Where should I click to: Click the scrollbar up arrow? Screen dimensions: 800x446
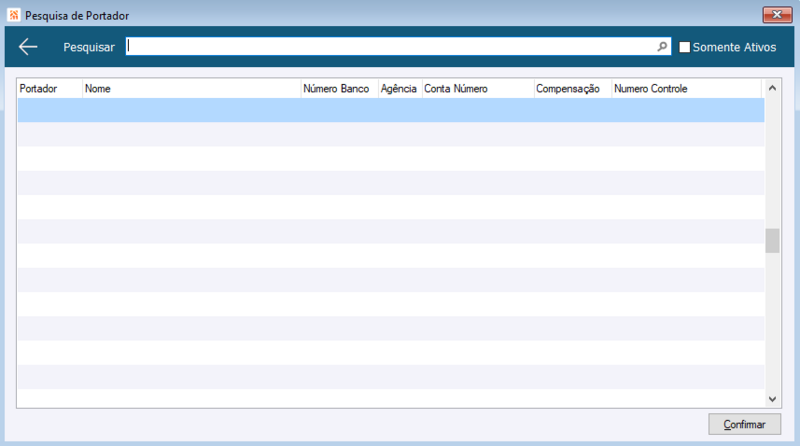click(772, 88)
